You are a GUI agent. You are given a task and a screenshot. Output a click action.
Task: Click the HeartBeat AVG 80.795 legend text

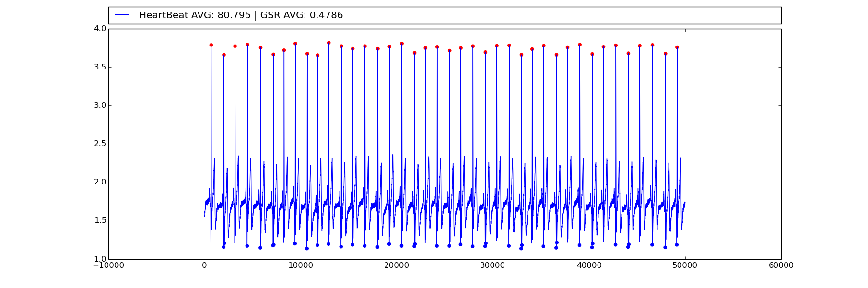[x=195, y=15]
